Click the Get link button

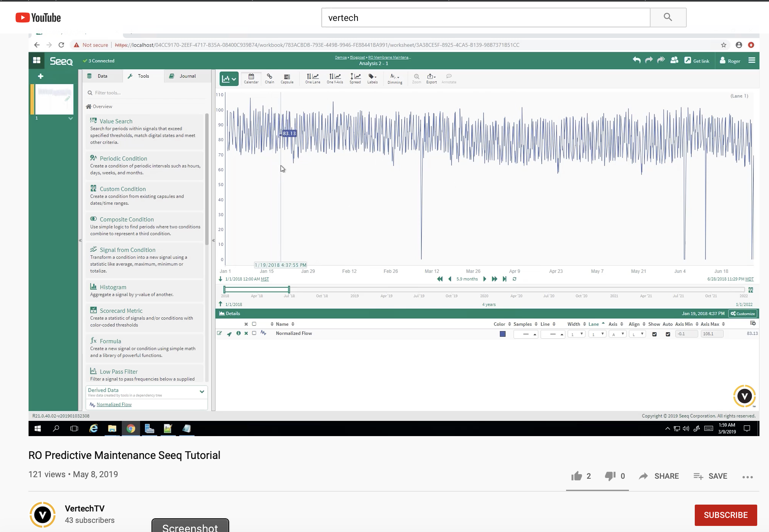(x=697, y=61)
